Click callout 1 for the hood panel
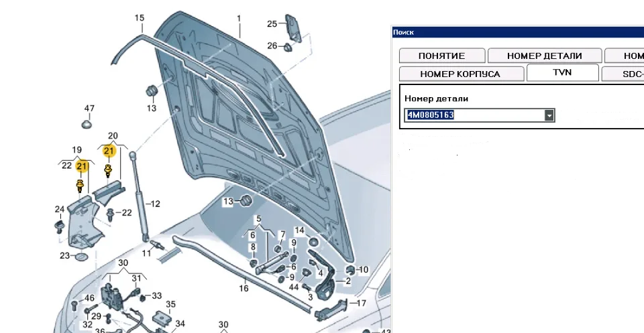The width and height of the screenshot is (644, 333). click(x=238, y=18)
